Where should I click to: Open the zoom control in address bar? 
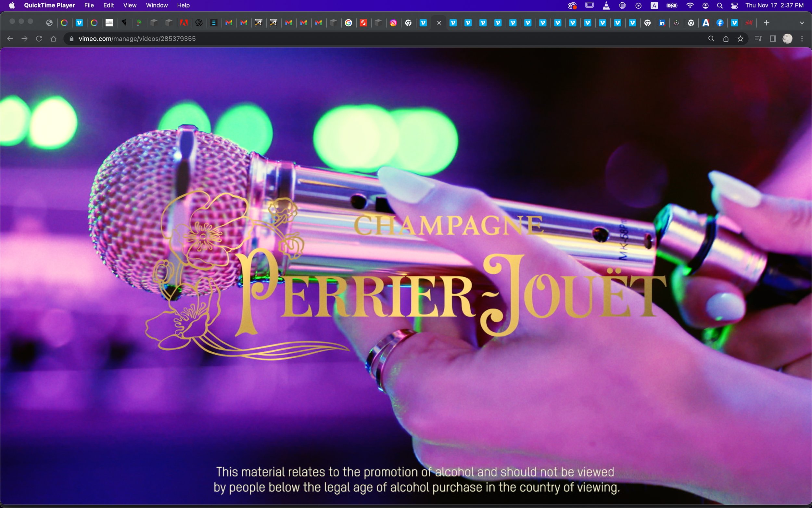pyautogui.click(x=711, y=39)
